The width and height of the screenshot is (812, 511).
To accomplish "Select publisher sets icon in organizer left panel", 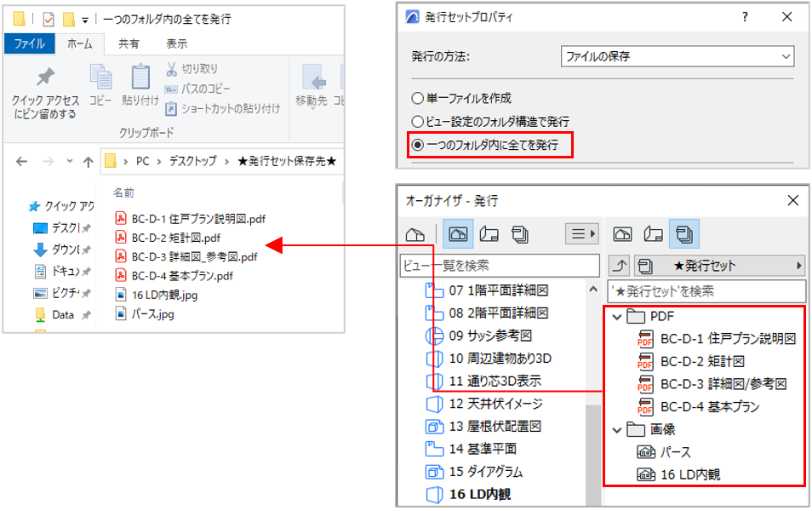I will point(520,234).
